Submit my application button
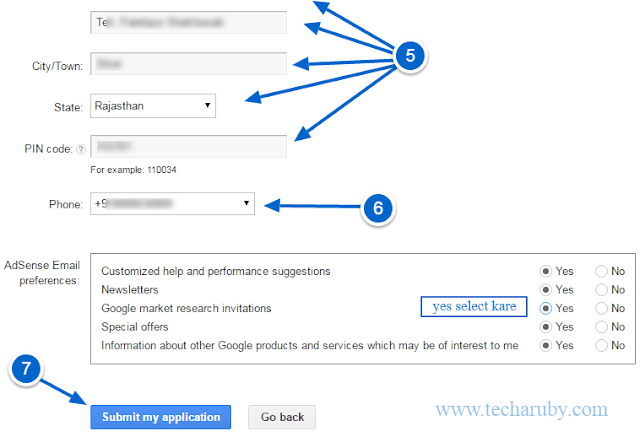This screenshot has height=437, width=640. (x=160, y=417)
